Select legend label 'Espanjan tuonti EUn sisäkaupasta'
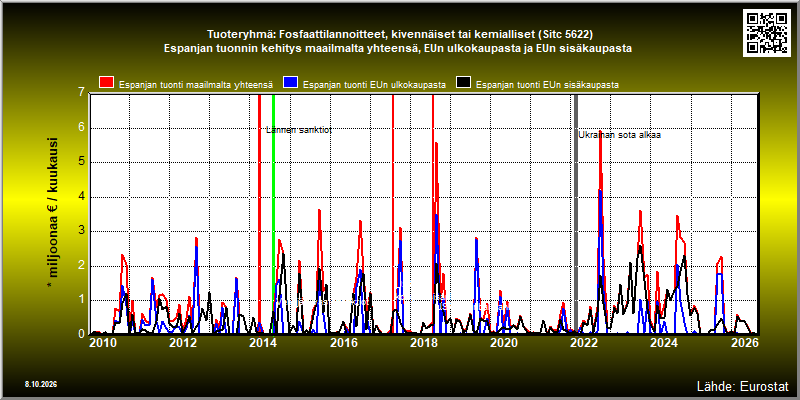The width and height of the screenshot is (800, 400). click(547, 85)
